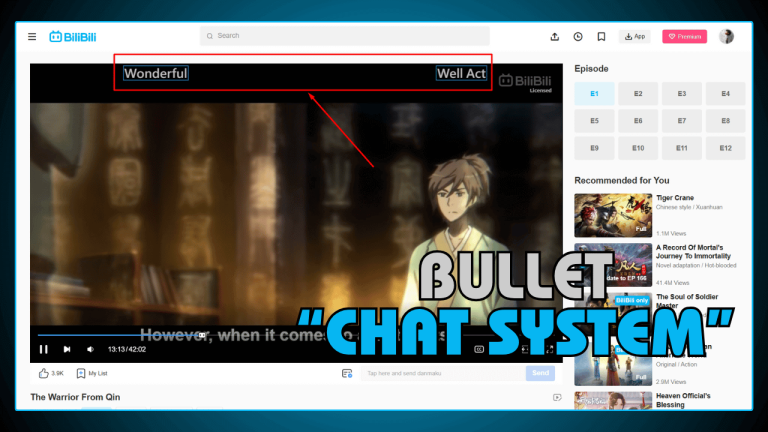Click the Premium button
The height and width of the screenshot is (432, 768).
684,37
